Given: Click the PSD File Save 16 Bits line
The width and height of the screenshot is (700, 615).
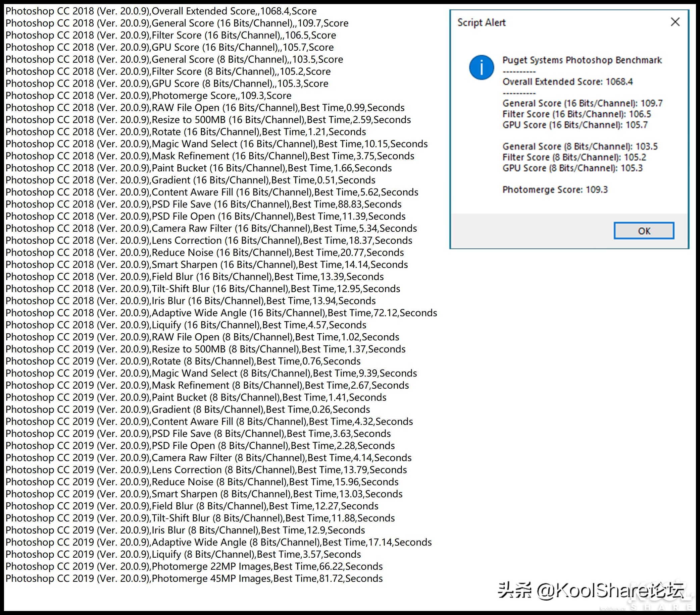Looking at the screenshot, I should (203, 204).
